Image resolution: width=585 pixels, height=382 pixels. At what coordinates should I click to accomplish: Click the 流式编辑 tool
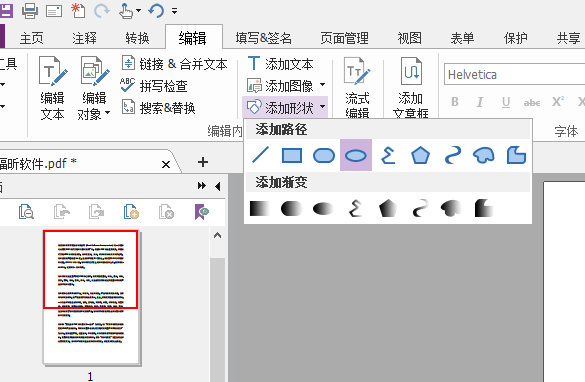(x=357, y=88)
